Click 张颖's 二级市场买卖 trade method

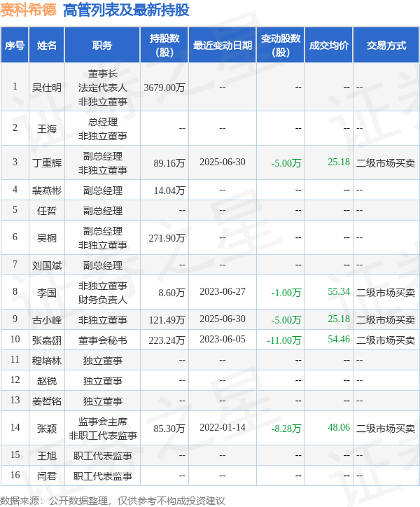[x=386, y=429]
